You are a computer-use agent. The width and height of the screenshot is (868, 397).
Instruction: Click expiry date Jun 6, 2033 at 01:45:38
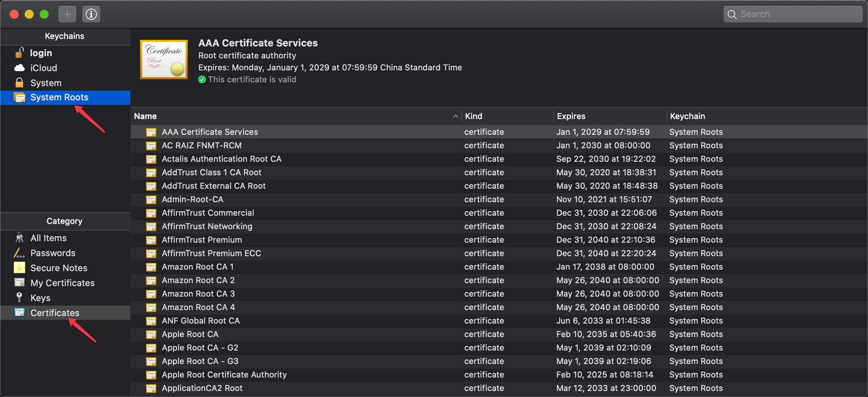point(603,321)
